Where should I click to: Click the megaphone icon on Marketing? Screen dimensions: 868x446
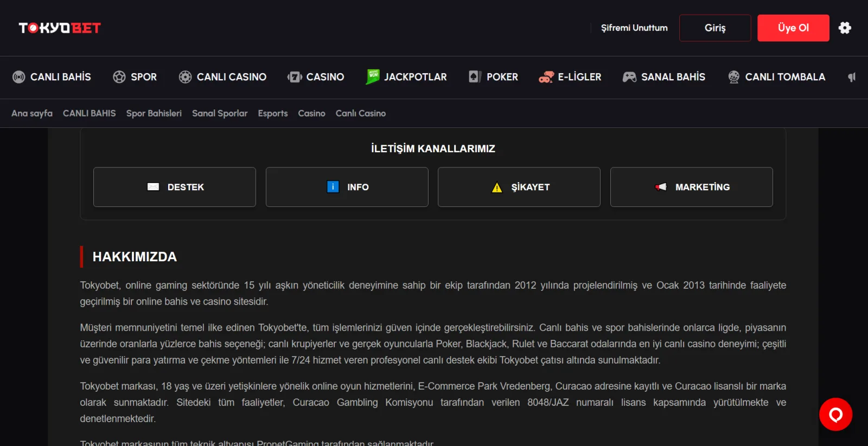(x=661, y=186)
